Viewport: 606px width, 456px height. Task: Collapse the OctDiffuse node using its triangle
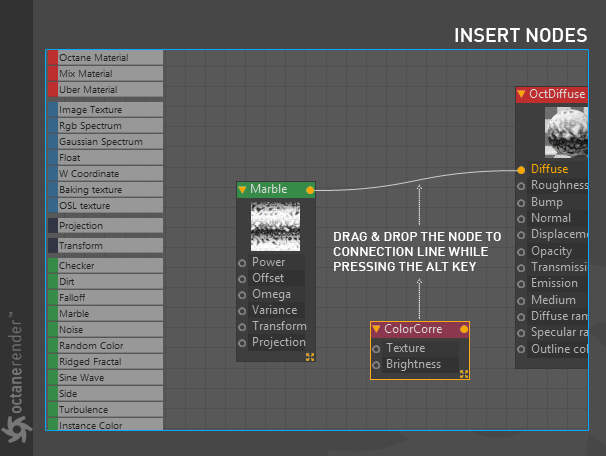(x=521, y=94)
